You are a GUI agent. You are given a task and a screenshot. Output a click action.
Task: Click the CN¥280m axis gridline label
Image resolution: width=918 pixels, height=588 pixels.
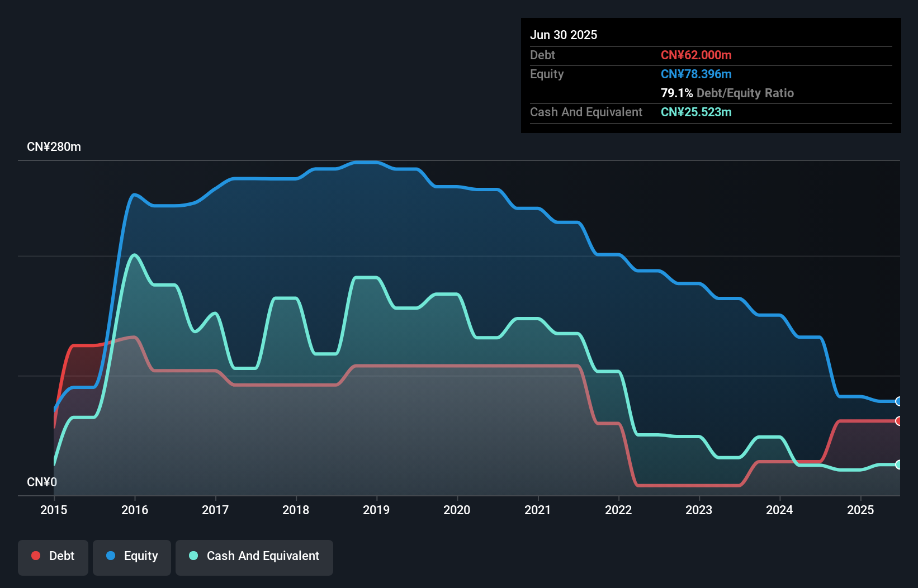click(54, 146)
